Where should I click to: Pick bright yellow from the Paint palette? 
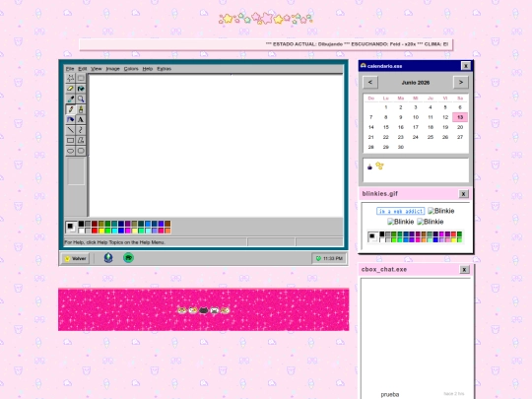tap(101, 231)
